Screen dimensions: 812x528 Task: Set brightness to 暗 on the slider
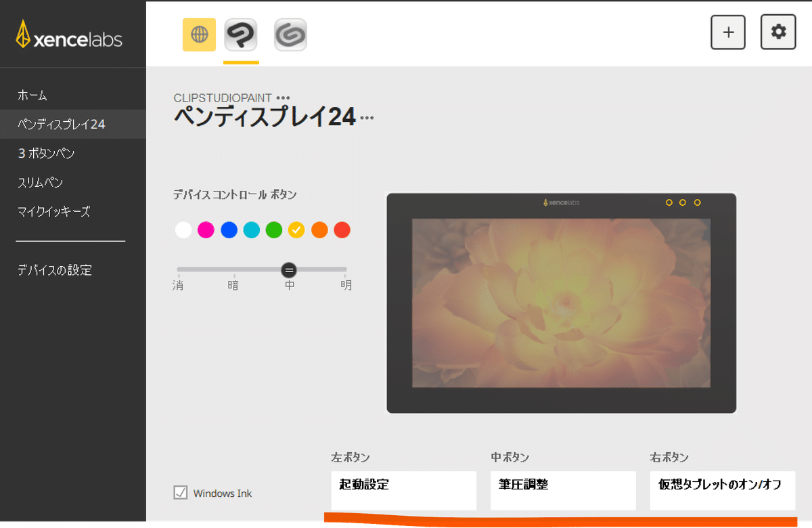point(233,285)
